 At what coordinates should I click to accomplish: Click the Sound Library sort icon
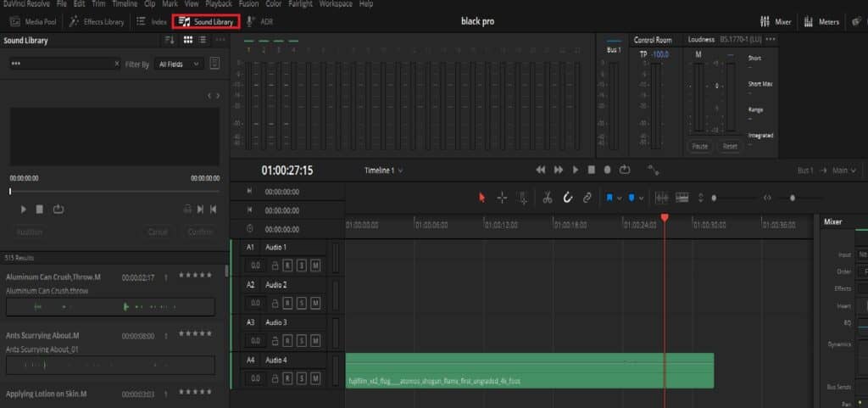[170, 40]
